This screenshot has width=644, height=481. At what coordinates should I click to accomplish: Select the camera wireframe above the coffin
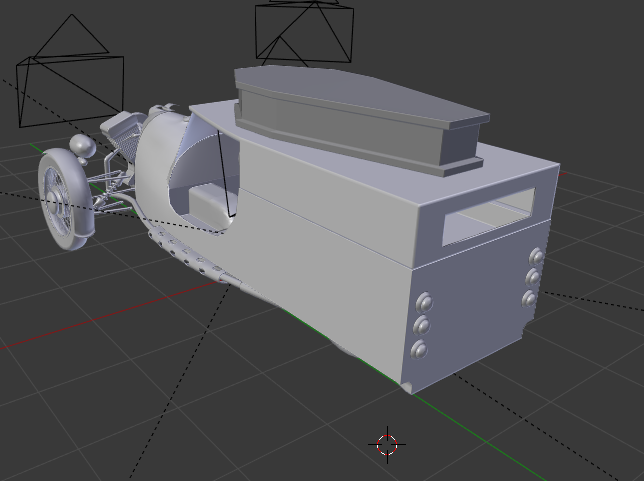(x=304, y=32)
